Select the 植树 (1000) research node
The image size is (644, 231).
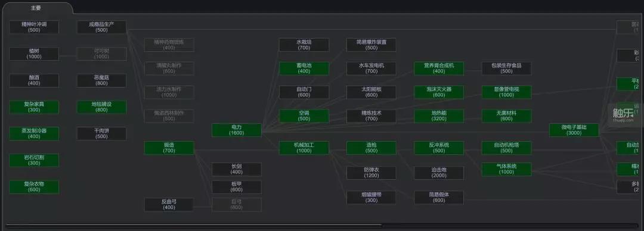pos(34,54)
